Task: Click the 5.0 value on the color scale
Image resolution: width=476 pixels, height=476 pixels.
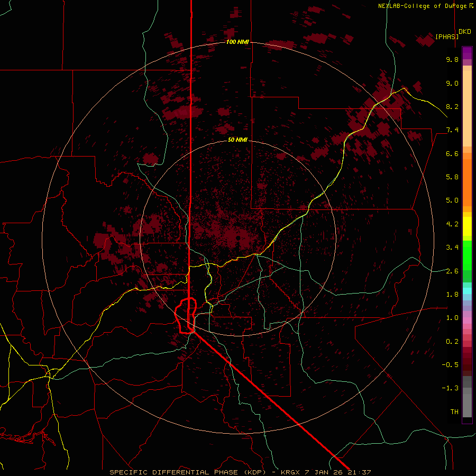Action: (452, 200)
